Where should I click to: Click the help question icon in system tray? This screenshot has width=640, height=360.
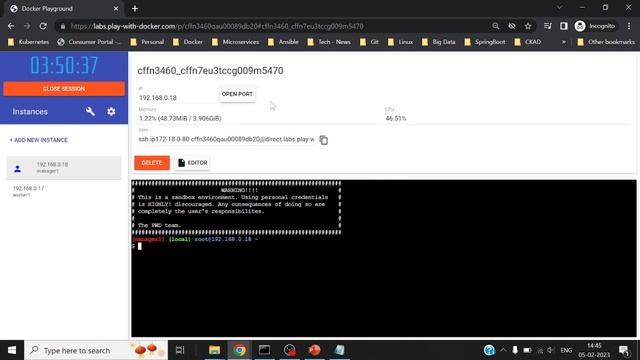coord(489,350)
